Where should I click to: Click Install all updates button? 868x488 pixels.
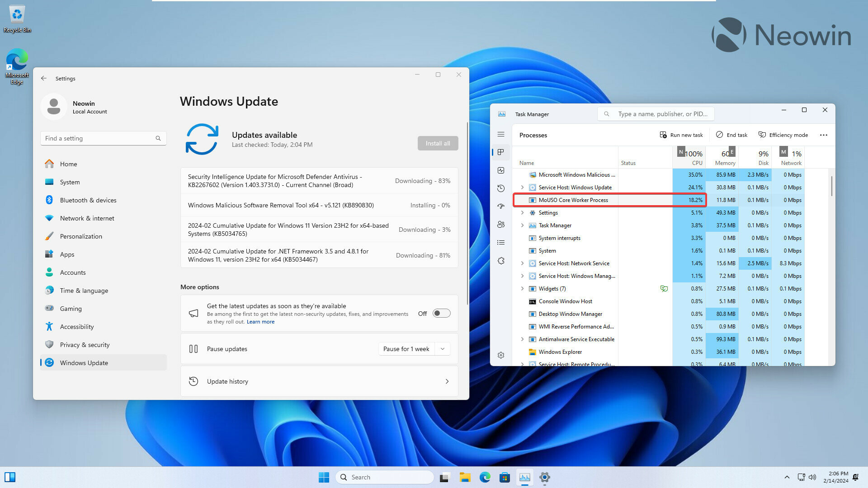coord(437,142)
